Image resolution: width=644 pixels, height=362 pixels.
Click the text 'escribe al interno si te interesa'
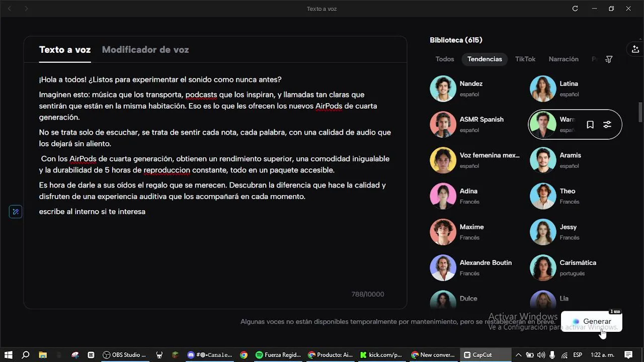click(92, 212)
